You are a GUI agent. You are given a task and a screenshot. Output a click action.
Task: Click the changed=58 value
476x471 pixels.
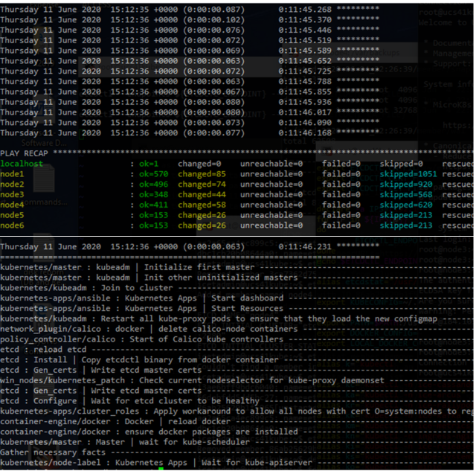[x=202, y=205]
